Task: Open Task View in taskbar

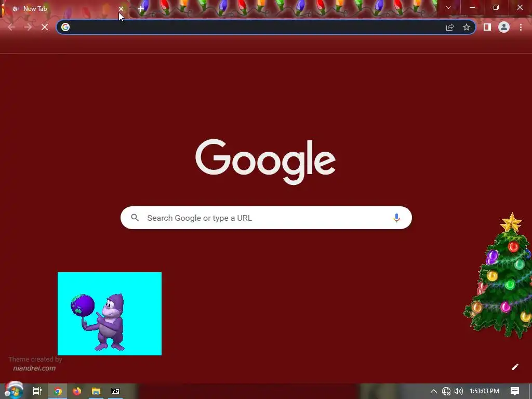Action: coord(37,391)
